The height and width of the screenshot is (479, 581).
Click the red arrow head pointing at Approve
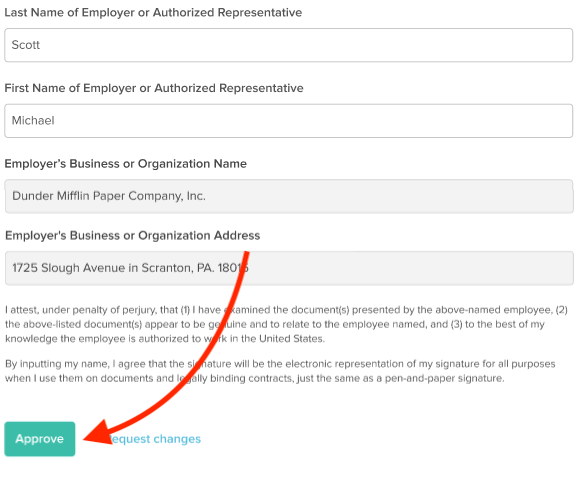[x=98, y=433]
